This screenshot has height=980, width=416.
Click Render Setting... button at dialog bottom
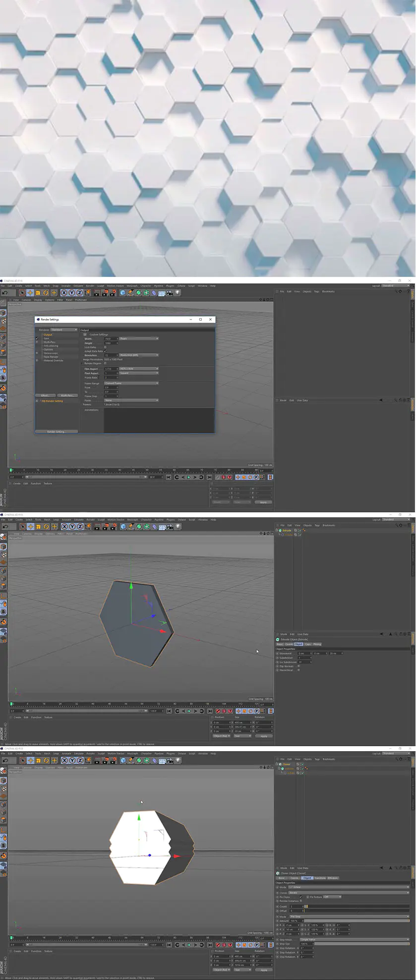(56, 432)
